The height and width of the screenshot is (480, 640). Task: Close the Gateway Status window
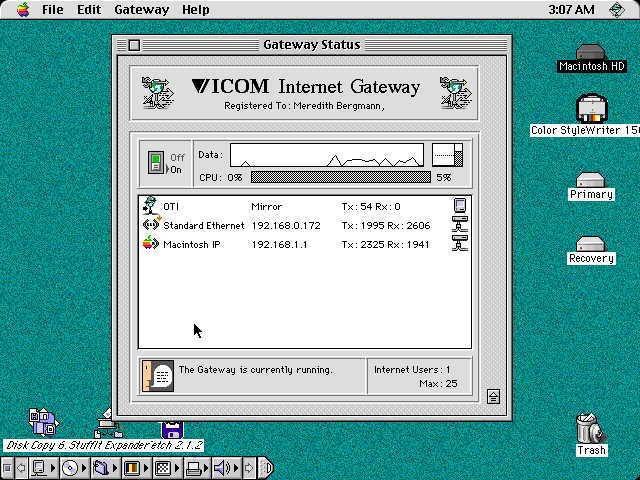[134, 45]
